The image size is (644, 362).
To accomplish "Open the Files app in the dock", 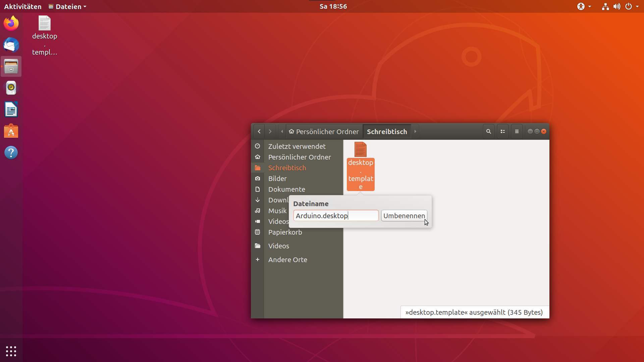I will click(11, 66).
